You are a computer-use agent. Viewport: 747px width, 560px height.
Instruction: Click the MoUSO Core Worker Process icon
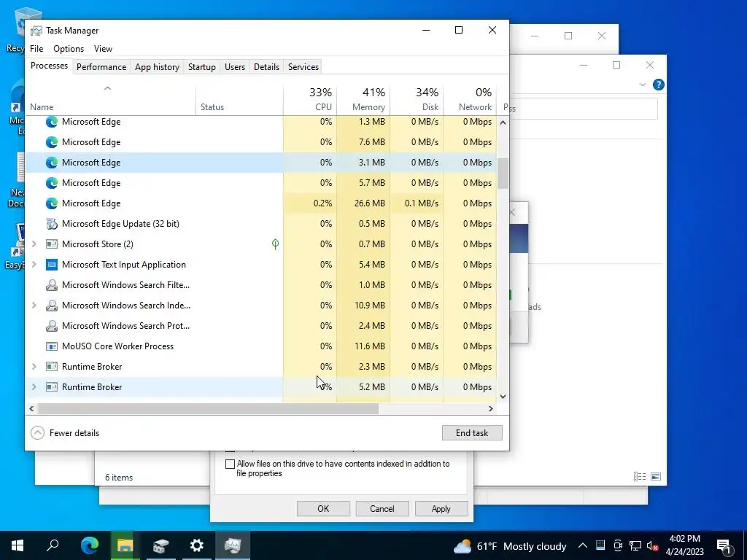click(52, 346)
